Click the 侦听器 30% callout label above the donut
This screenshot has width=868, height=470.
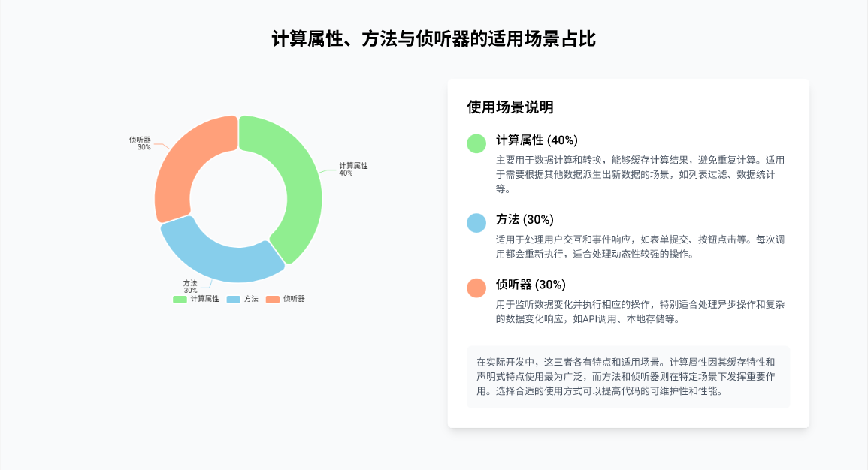(x=141, y=143)
